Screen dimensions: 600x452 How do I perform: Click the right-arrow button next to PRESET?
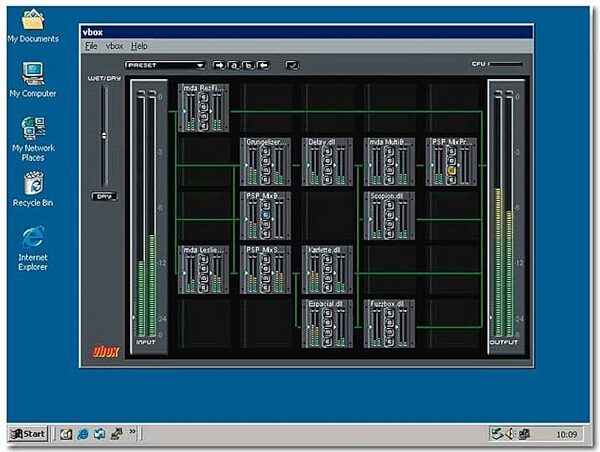tap(219, 65)
